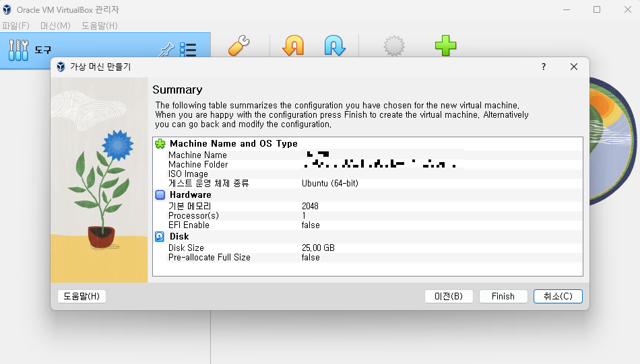Screen dimensions: 640x364
Task: Click the disk icon beside Disk section
Action: (160, 236)
